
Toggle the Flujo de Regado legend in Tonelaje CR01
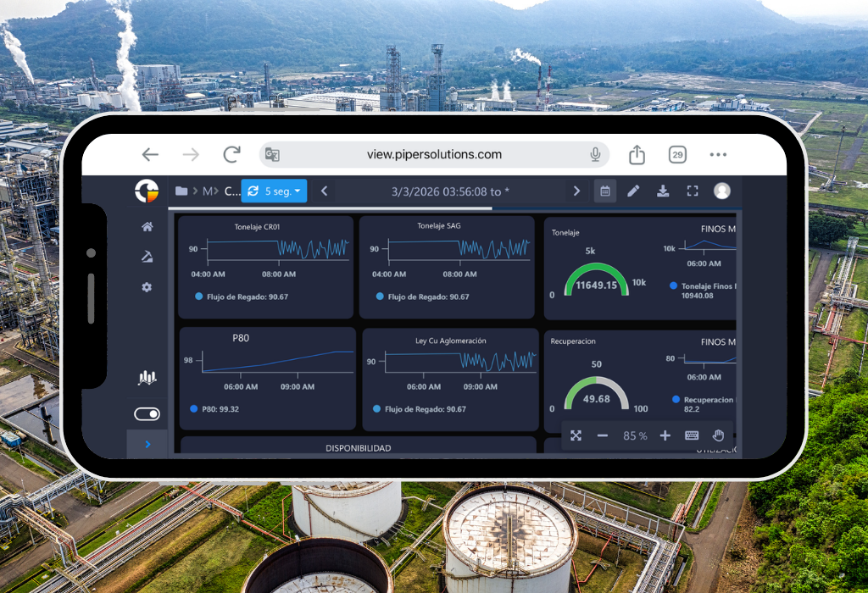click(199, 296)
